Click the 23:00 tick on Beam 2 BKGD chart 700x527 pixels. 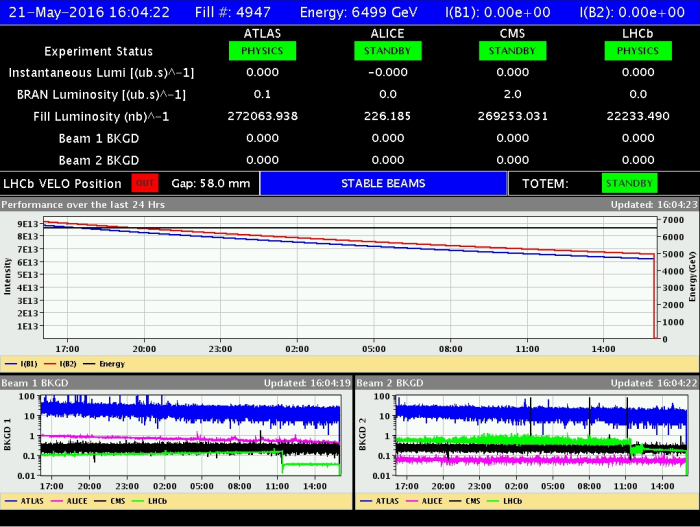click(x=479, y=486)
